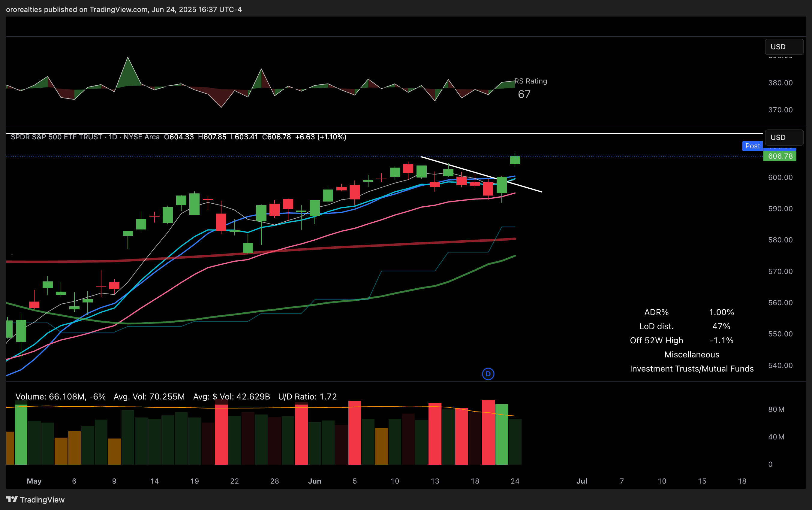Image resolution: width=812 pixels, height=510 pixels.
Task: Click the 47% LoD distance value
Action: tap(721, 326)
